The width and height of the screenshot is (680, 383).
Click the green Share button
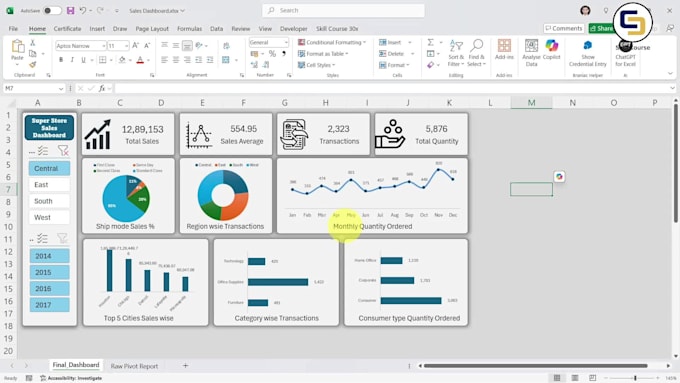coord(601,28)
